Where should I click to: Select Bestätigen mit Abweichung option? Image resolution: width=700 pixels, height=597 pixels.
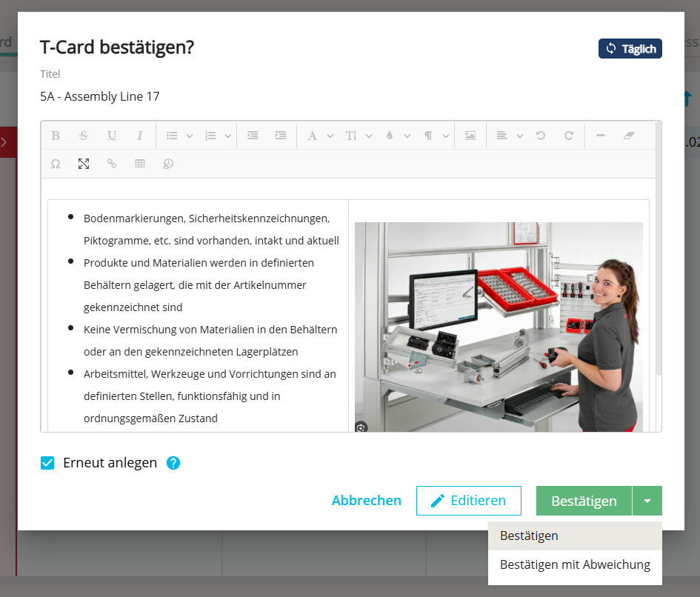574,564
